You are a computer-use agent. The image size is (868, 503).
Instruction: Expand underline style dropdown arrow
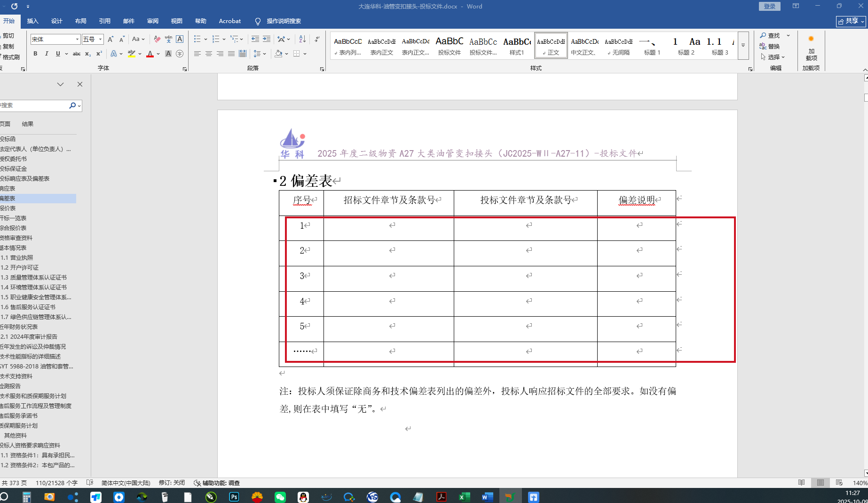[x=66, y=54]
